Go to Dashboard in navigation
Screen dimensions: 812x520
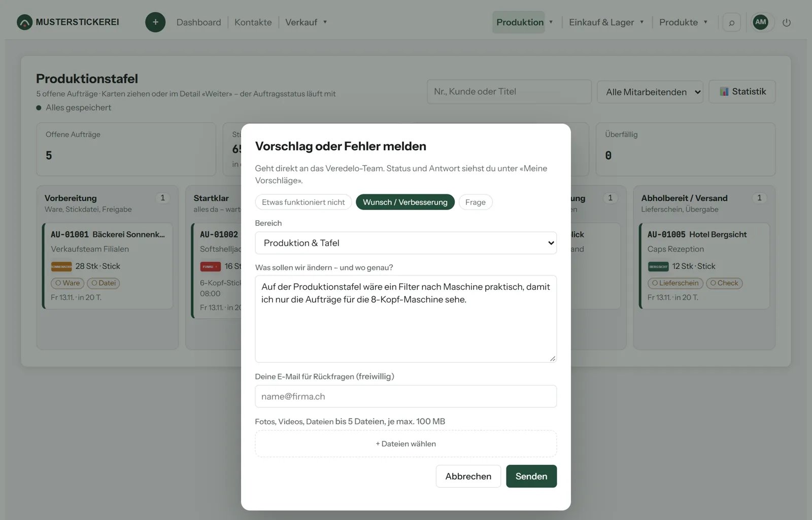point(199,22)
